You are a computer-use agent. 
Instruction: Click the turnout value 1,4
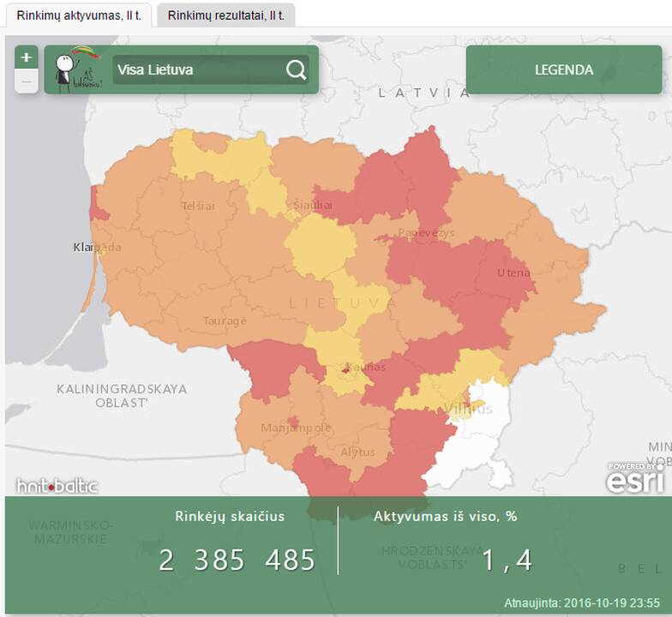click(507, 560)
